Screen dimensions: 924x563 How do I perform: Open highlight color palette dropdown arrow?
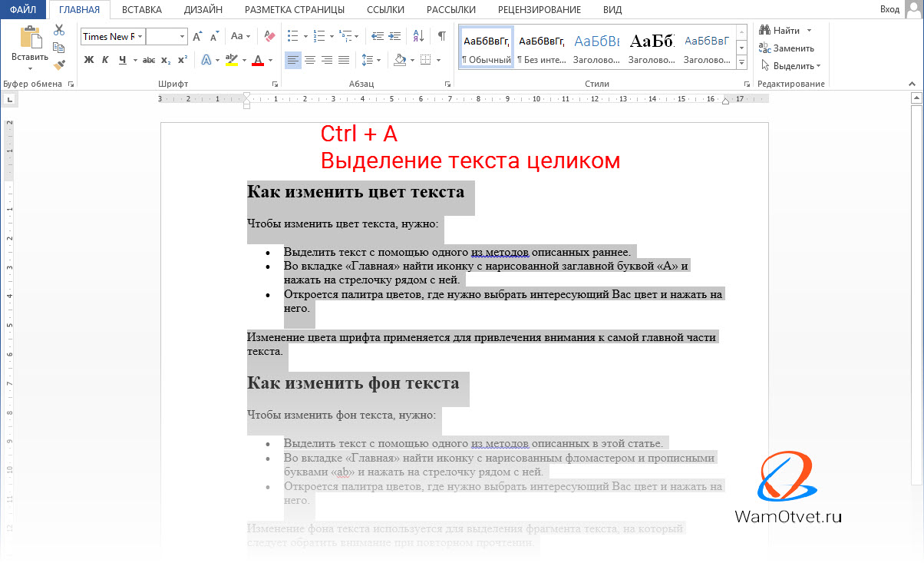244,60
